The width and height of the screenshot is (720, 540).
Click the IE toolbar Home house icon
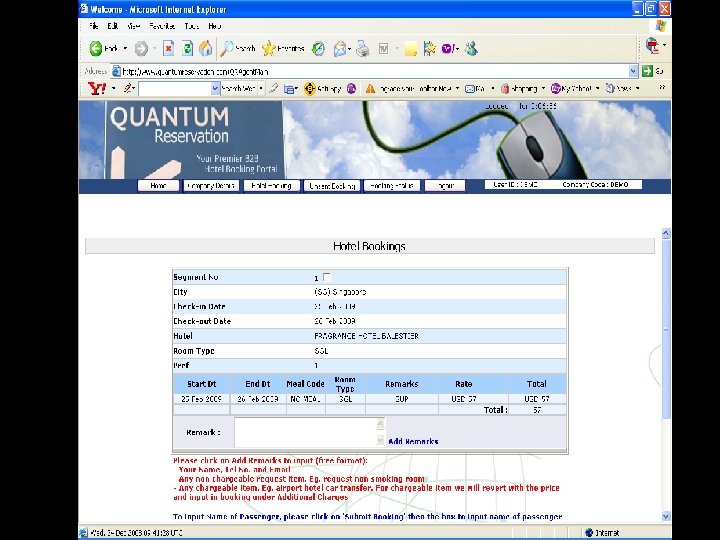pos(206,48)
